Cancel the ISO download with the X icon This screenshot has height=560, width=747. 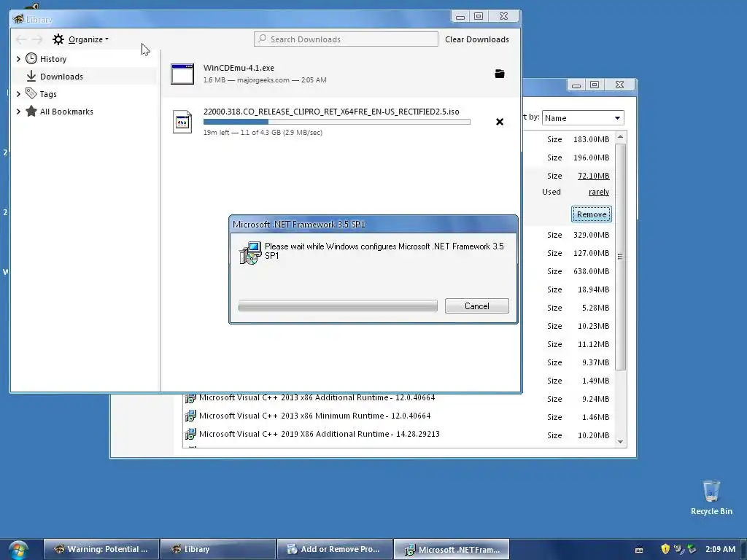[x=499, y=122]
